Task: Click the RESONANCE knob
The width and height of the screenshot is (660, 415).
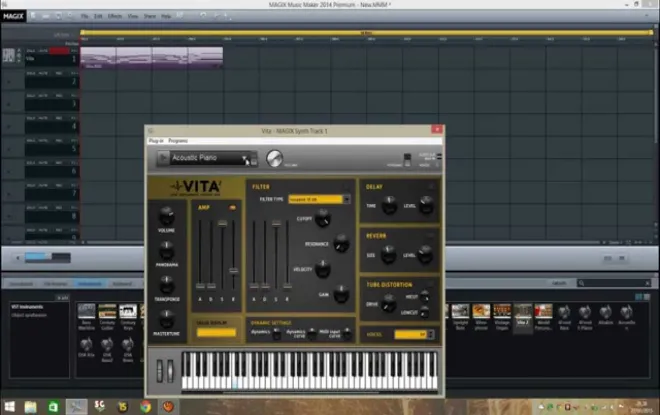Action: (x=341, y=244)
